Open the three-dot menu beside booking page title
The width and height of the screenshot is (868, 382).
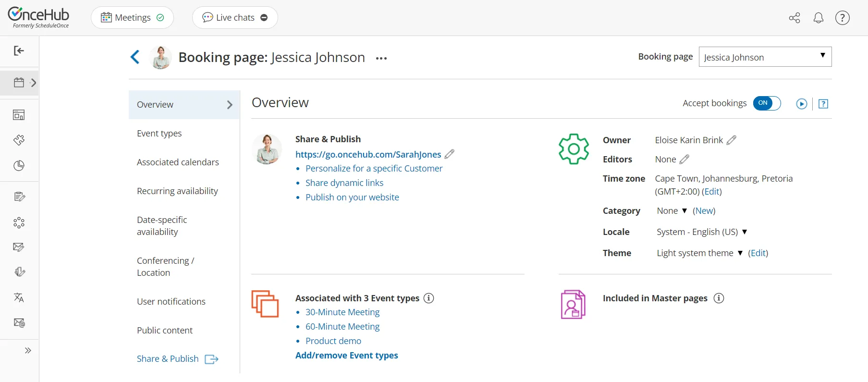(381, 58)
